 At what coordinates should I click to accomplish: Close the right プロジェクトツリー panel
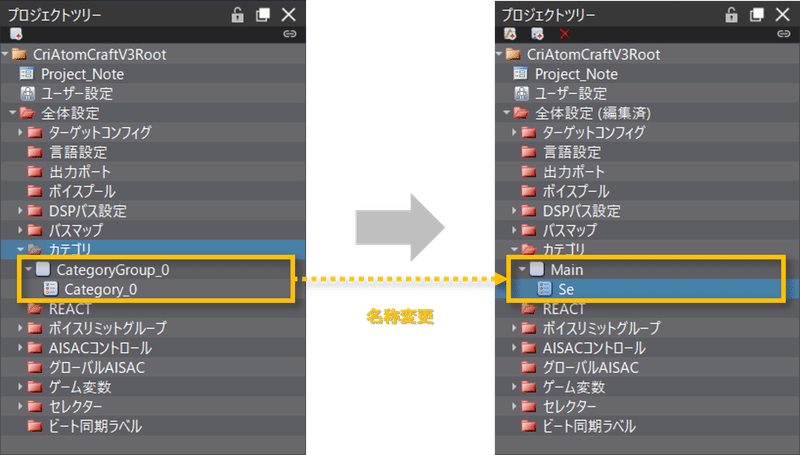click(x=783, y=14)
